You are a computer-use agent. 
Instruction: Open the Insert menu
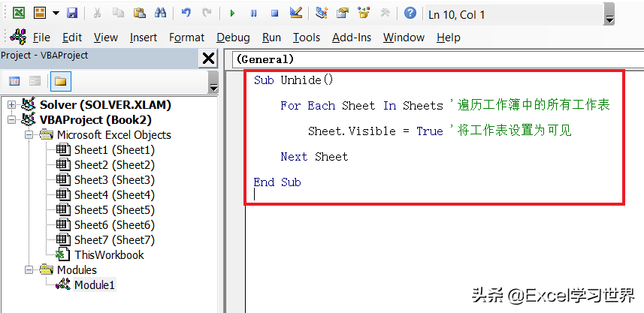coord(144,38)
